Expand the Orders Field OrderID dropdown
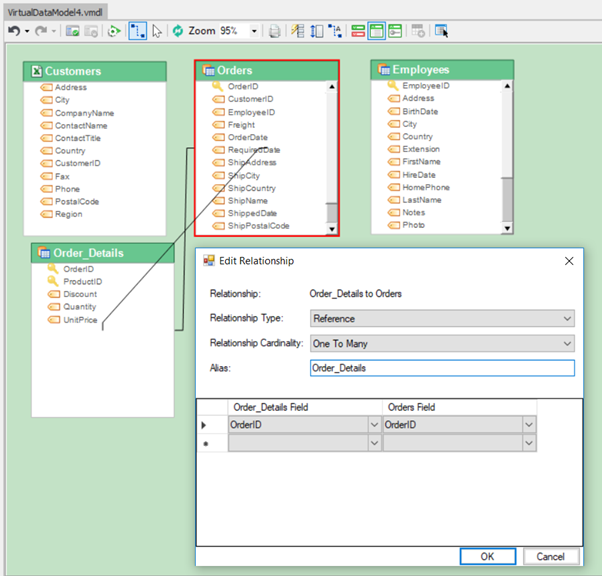Viewport: 602px width, 576px height. click(528, 425)
